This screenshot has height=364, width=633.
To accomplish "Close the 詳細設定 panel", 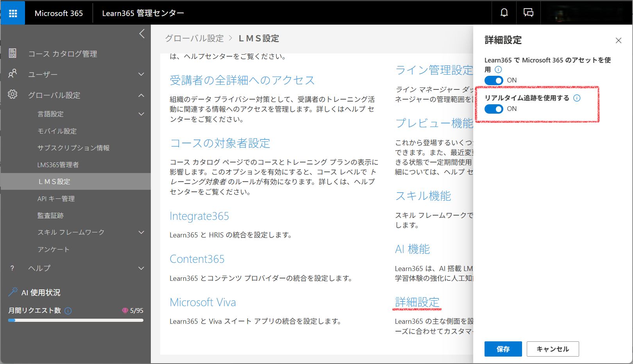I will click(619, 40).
